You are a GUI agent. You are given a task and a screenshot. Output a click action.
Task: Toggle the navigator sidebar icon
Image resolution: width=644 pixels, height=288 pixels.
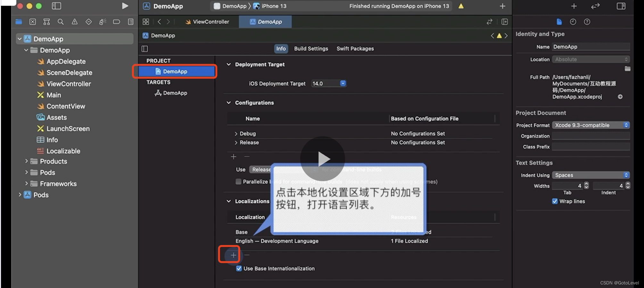pyautogui.click(x=56, y=6)
